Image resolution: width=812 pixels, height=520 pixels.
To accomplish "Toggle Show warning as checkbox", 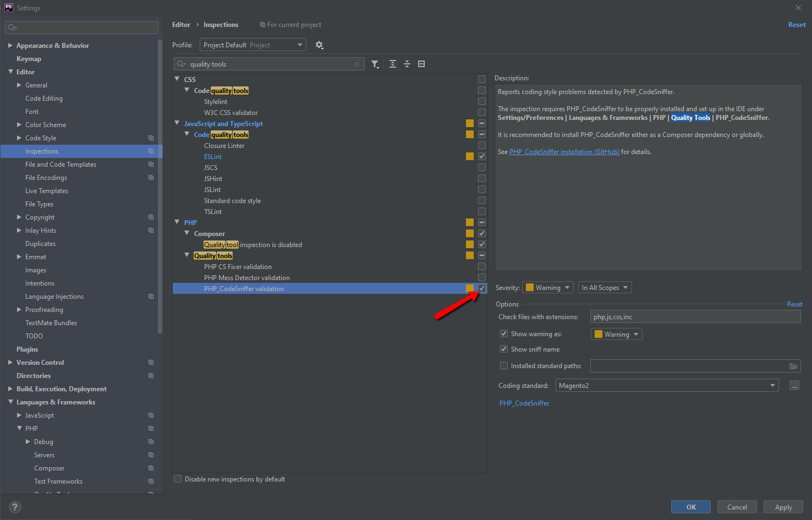I will (x=503, y=333).
